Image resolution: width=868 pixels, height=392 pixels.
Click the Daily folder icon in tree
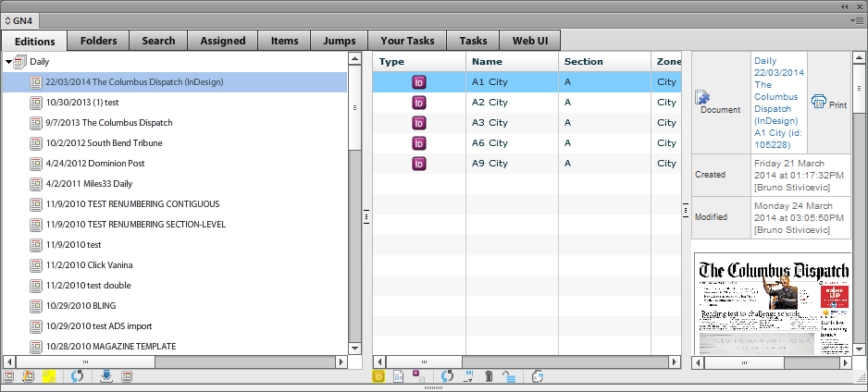pos(20,62)
